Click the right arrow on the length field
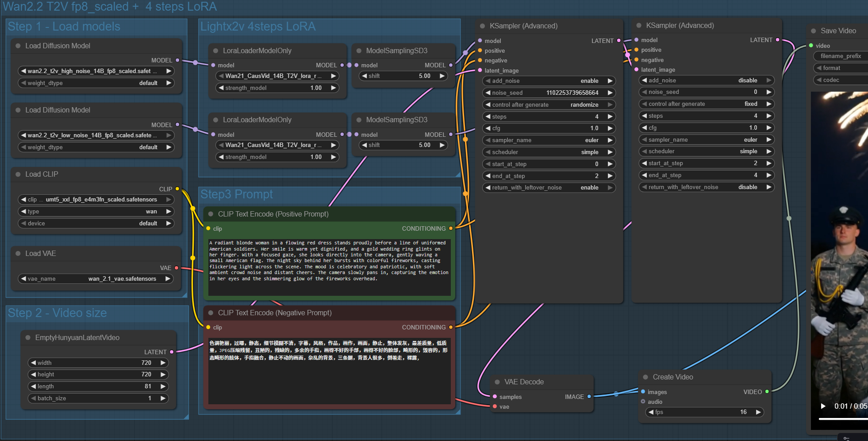Screen dimensions: 868x441 (x=163, y=387)
